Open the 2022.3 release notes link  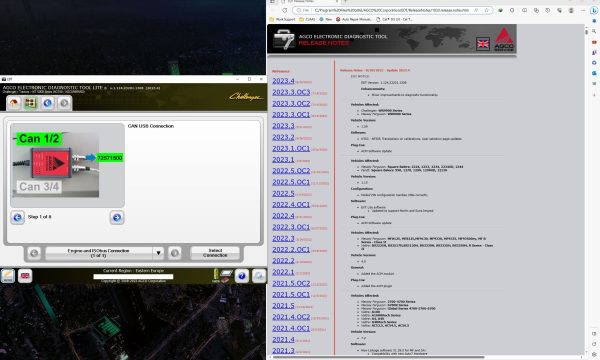[x=283, y=238]
